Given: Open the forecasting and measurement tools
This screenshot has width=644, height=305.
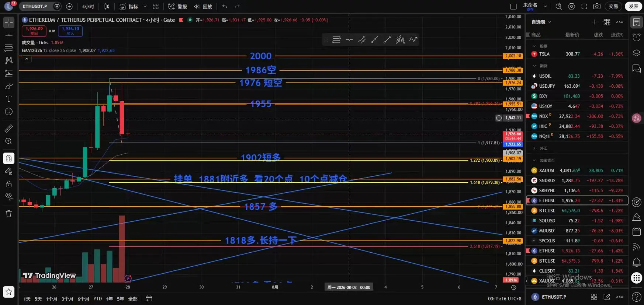Looking at the screenshot, I should click(x=9, y=73).
